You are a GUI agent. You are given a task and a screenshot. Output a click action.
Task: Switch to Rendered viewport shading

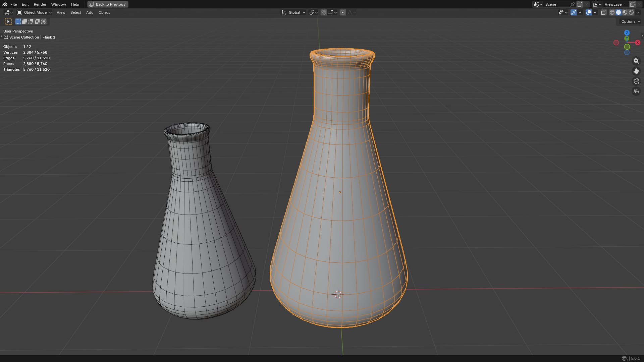(x=631, y=12)
